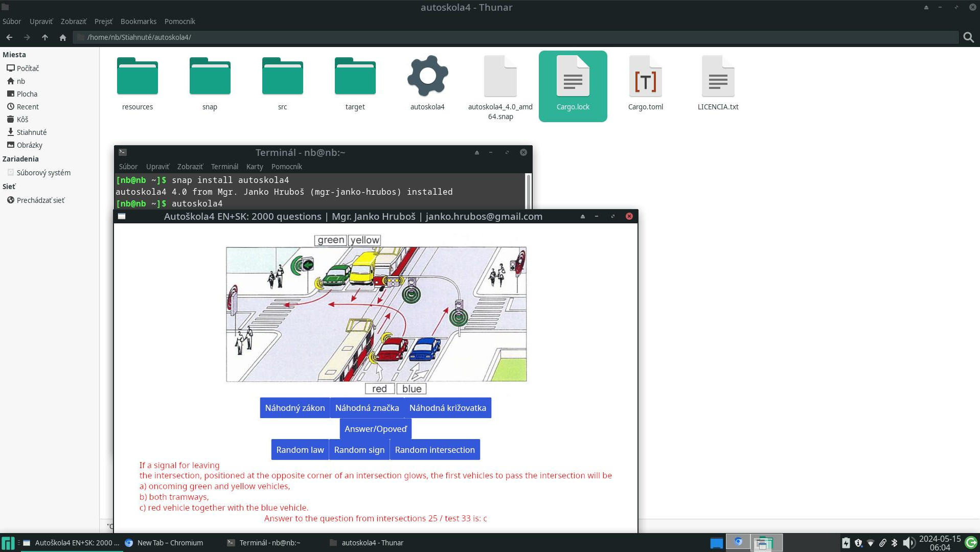The image size is (980, 552).
Task: Go to home directory via house icon
Action: [63, 37]
